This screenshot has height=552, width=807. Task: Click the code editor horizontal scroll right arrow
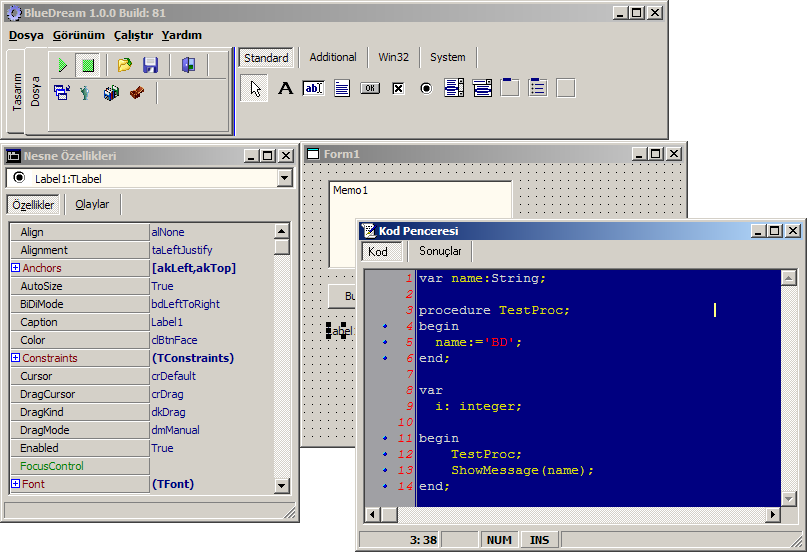point(773,514)
